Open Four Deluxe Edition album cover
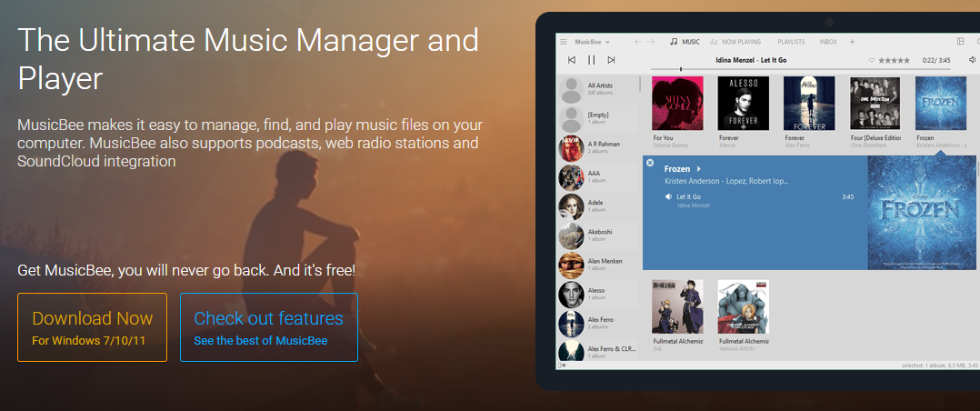This screenshot has height=411, width=980. [875, 104]
